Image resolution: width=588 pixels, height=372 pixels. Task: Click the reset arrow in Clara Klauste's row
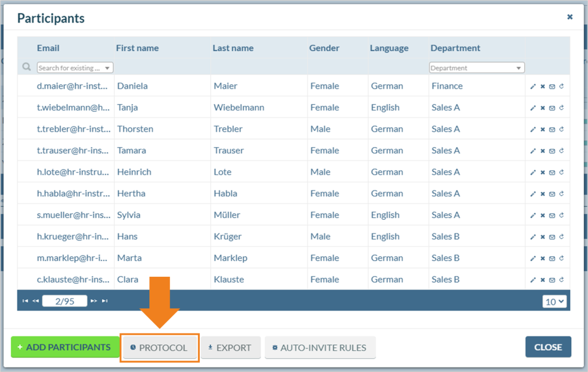(562, 280)
